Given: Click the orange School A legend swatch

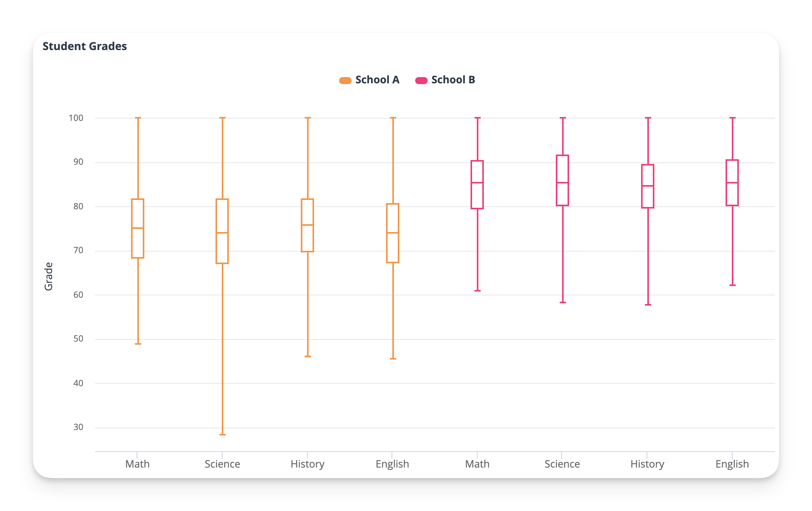Looking at the screenshot, I should click(345, 81).
